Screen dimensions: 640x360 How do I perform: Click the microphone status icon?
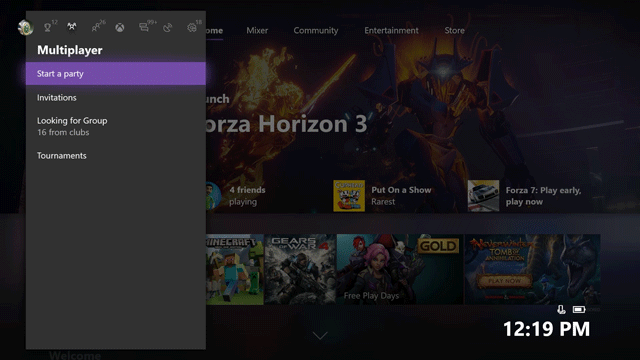[x=562, y=309]
